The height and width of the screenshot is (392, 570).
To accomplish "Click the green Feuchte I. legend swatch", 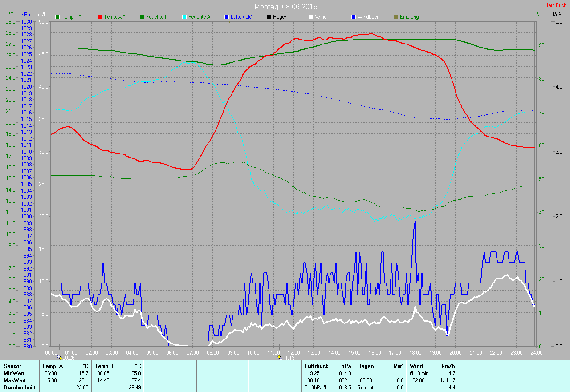I will (x=142, y=17).
